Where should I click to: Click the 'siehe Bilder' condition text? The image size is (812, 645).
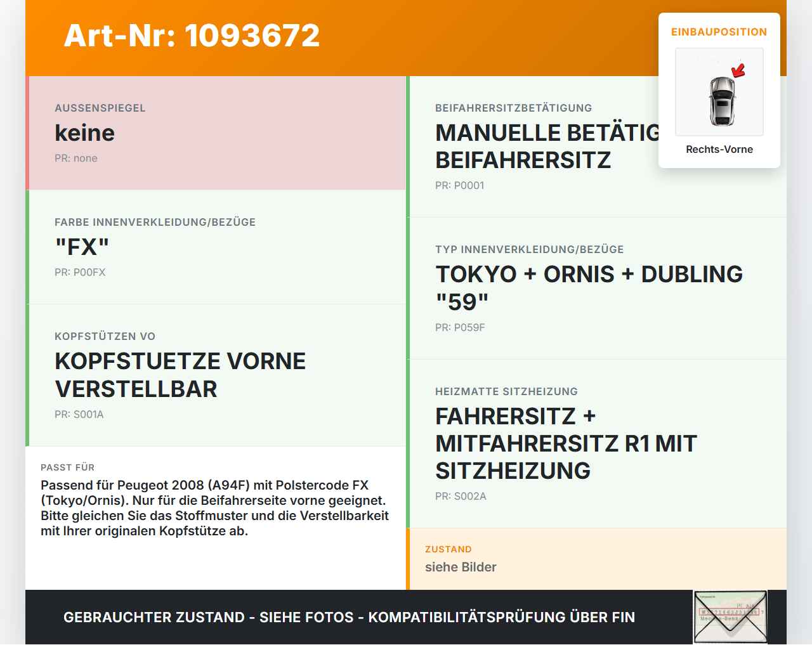pyautogui.click(x=461, y=567)
